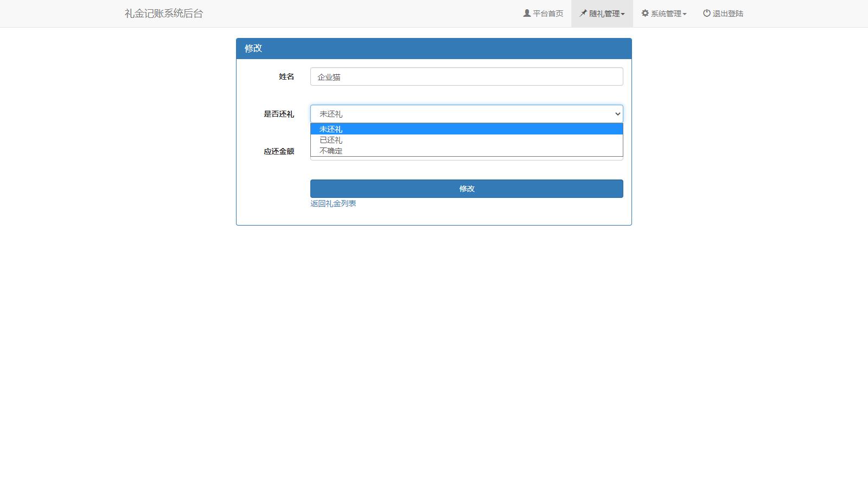
Task: Click the 应还金额 field label
Action: [279, 151]
